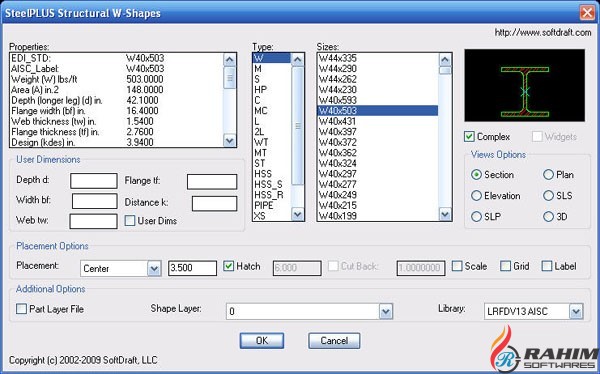Click the Properties list scroll-up arrow

[x=229, y=59]
